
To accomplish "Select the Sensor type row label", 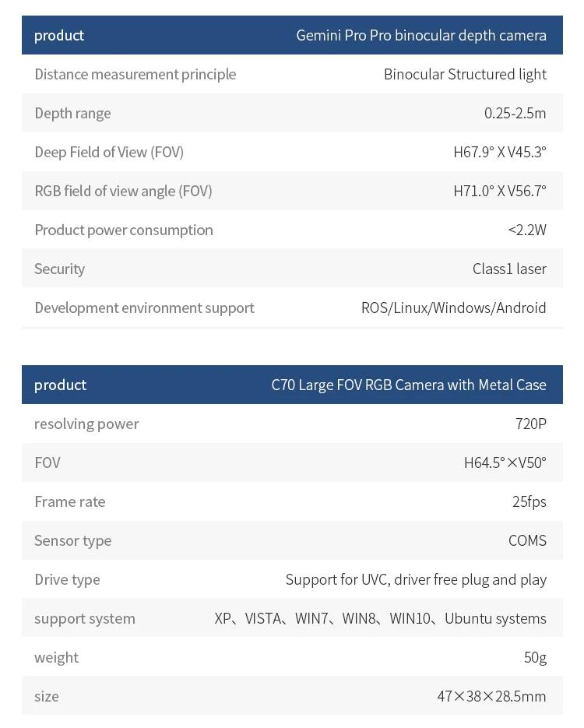I will pyautogui.click(x=72, y=540).
